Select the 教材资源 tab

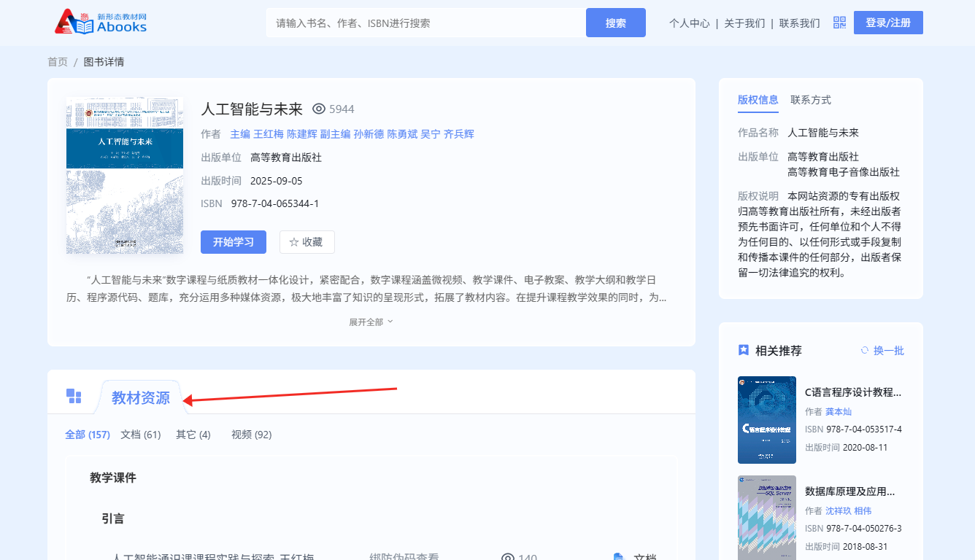pyautogui.click(x=140, y=398)
